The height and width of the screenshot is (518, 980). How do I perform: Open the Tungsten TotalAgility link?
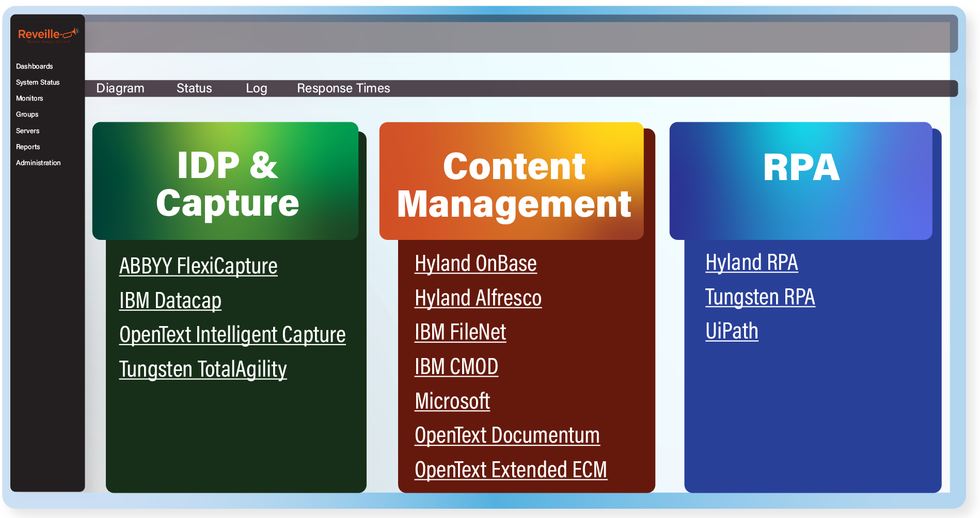(203, 369)
